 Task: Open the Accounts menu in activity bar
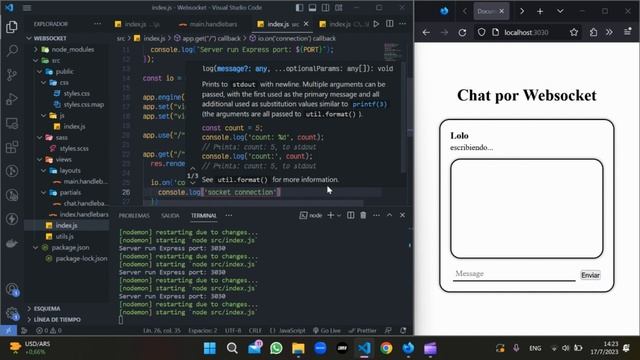click(12, 290)
